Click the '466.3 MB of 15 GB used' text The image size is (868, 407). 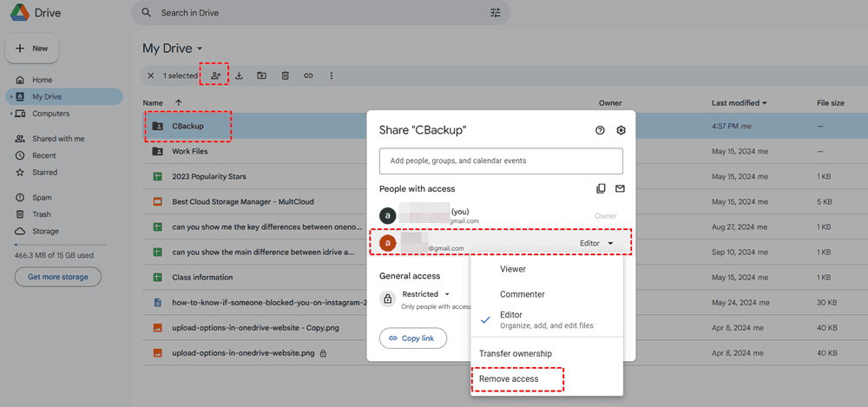(54, 256)
